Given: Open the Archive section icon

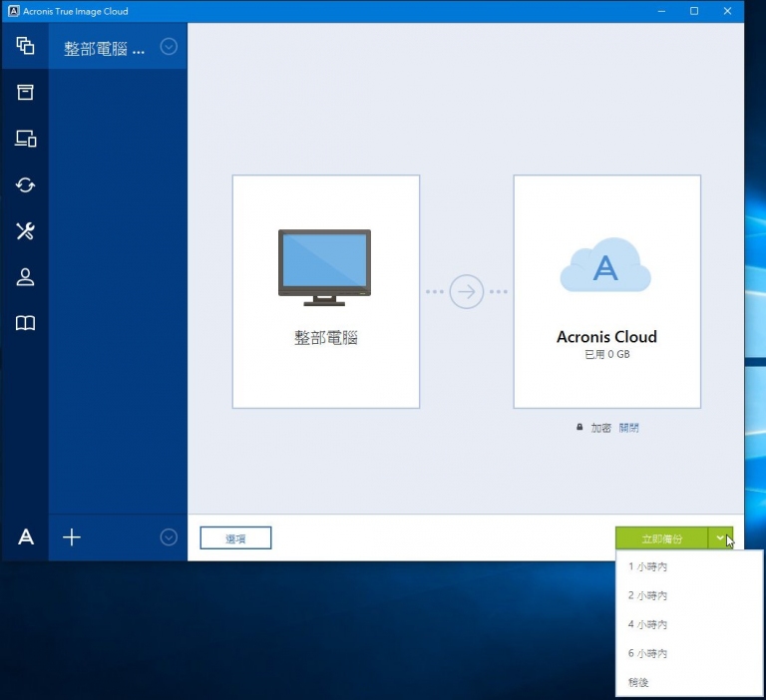Looking at the screenshot, I should pyautogui.click(x=25, y=92).
